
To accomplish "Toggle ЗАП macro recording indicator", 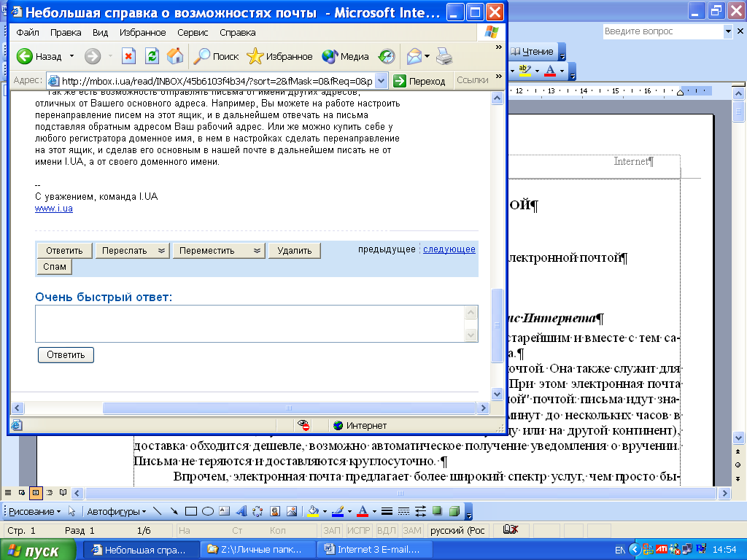I will [x=332, y=530].
